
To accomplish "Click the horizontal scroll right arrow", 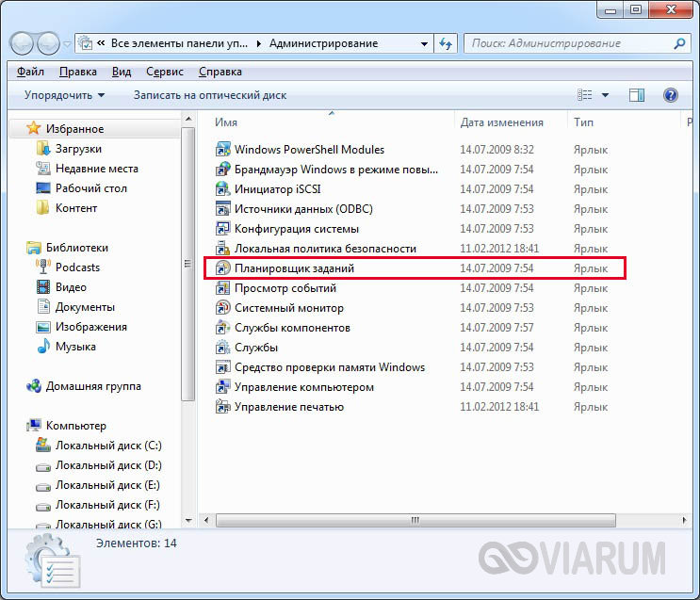I will (x=684, y=520).
